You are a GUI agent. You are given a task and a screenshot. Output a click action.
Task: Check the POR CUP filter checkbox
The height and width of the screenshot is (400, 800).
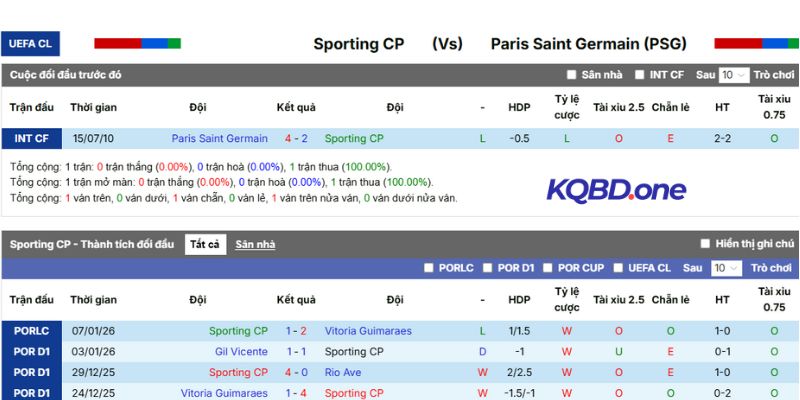(x=549, y=268)
